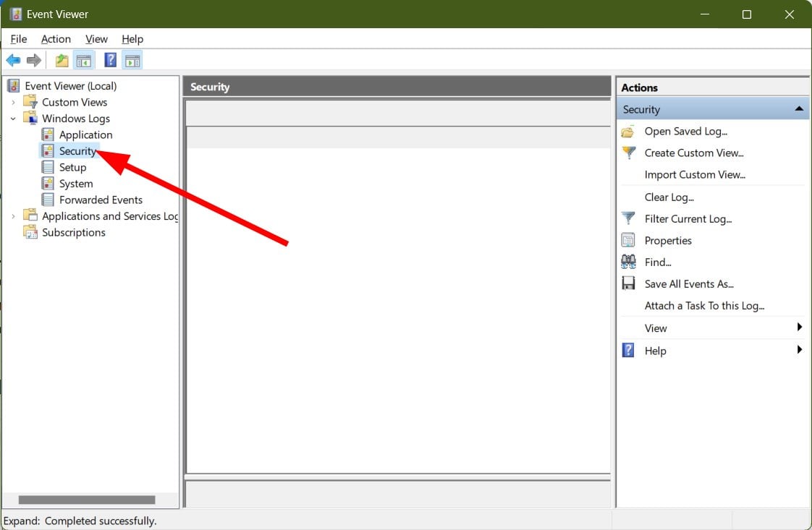Viewport: 812px width, 530px height.
Task: Click the Applications and Services Logs folder icon
Action: click(30, 215)
